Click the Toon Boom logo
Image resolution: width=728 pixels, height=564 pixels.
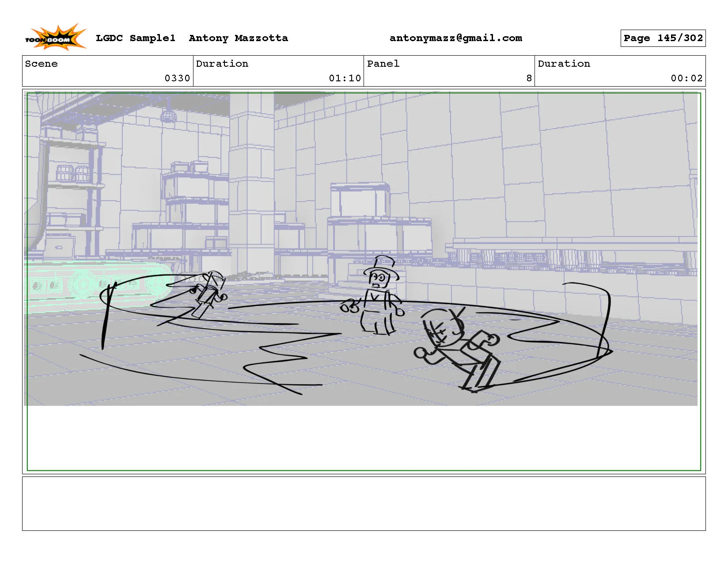55,37
